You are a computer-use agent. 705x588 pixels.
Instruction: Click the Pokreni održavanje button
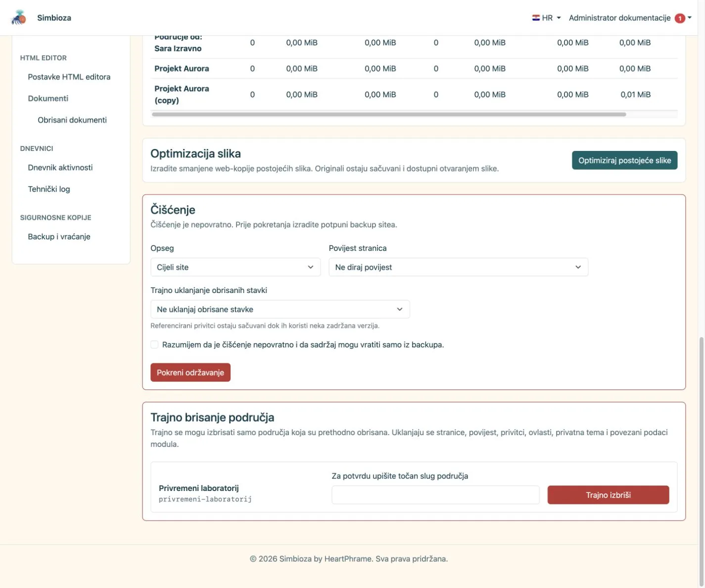point(190,373)
